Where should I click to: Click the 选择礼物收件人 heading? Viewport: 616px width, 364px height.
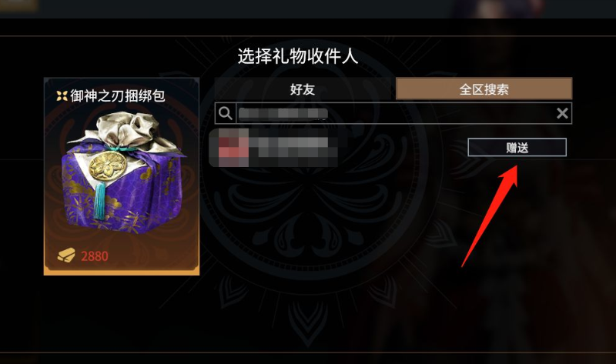coord(298,56)
